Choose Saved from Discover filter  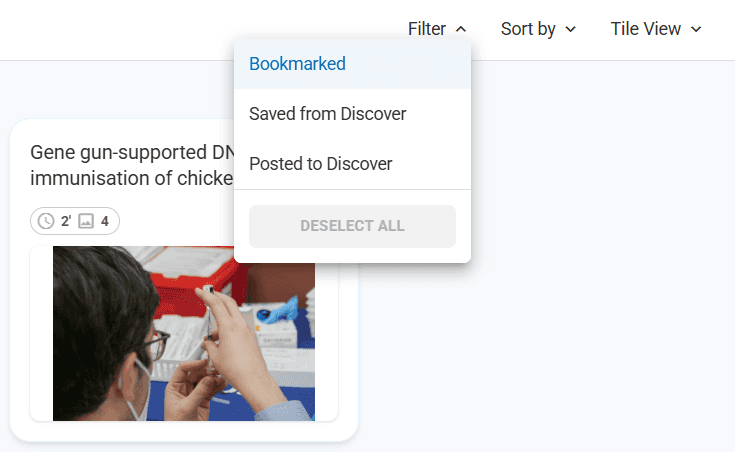click(327, 114)
